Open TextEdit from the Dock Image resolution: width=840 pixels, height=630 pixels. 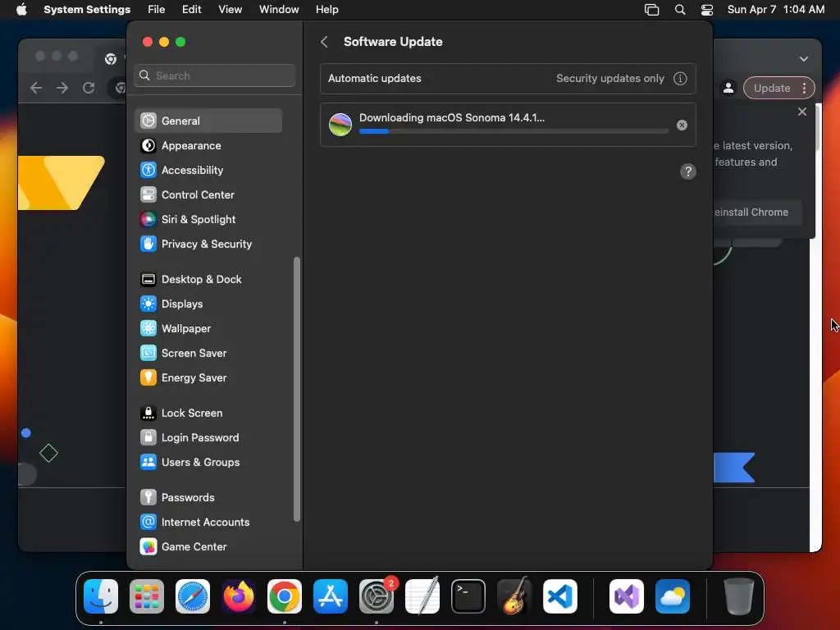coord(422,596)
